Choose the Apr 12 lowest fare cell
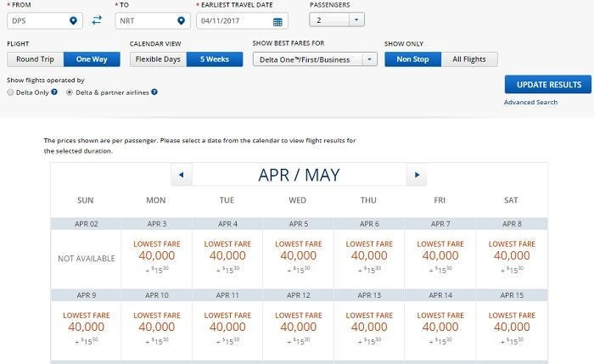 point(298,327)
